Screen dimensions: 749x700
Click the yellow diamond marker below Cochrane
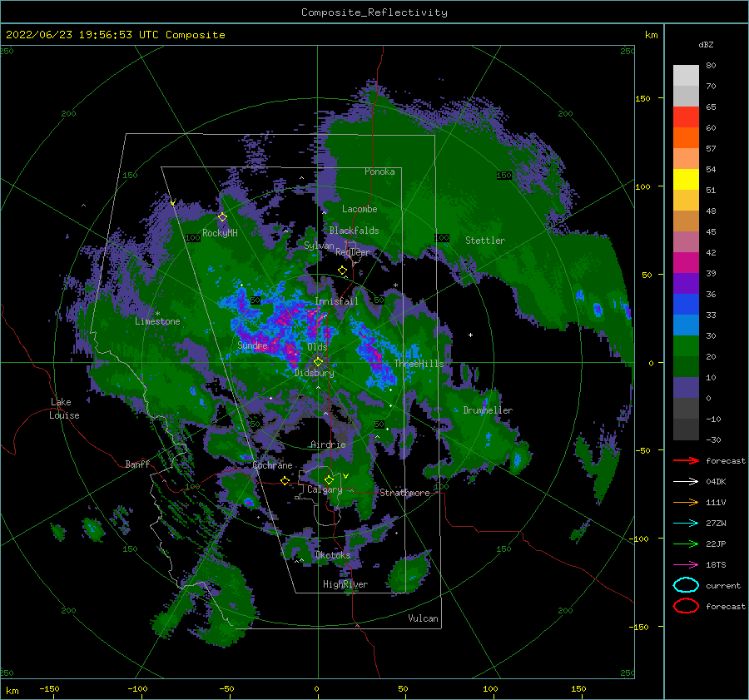tap(285, 480)
